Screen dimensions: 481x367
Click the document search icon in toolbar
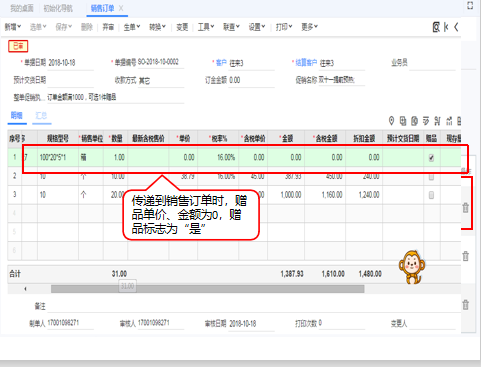[436, 27]
